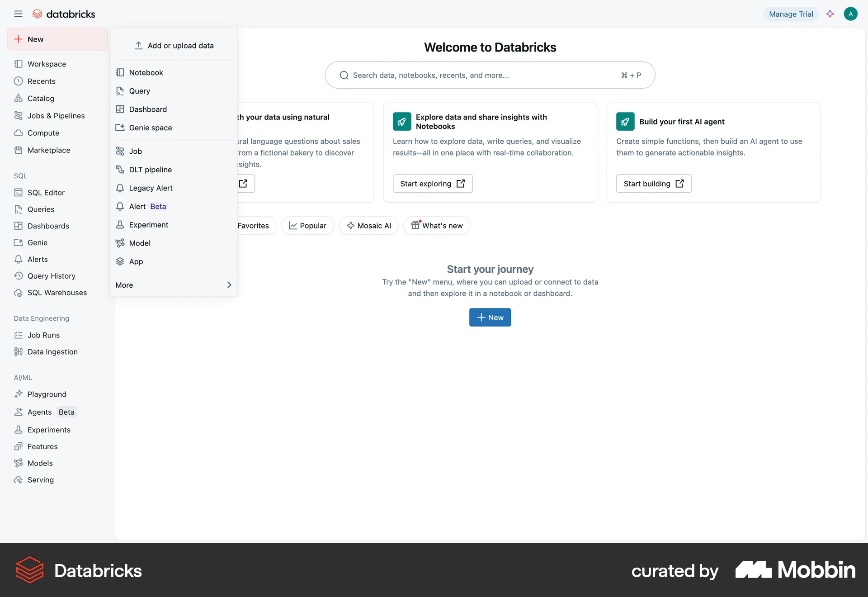The image size is (868, 597).
Task: Open the Marketplace section
Action: coord(48,150)
